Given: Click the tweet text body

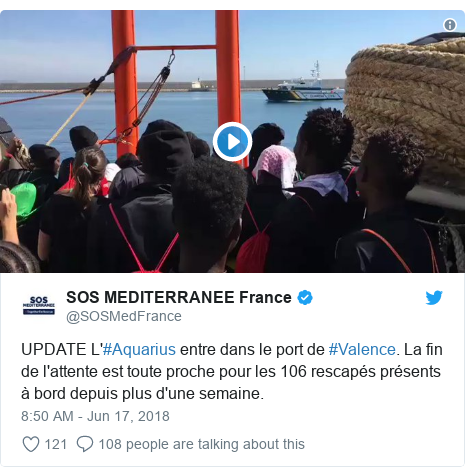Looking at the screenshot, I should (232, 372).
